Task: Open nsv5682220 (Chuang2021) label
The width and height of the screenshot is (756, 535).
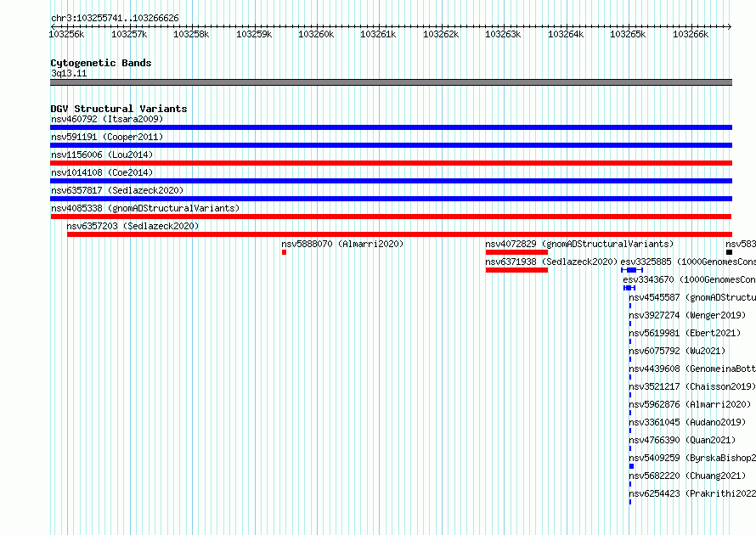Action: (x=687, y=476)
